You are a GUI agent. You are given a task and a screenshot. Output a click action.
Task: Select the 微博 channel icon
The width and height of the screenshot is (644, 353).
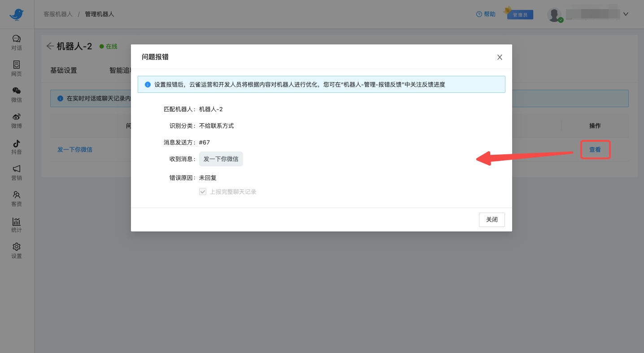pyautogui.click(x=17, y=121)
